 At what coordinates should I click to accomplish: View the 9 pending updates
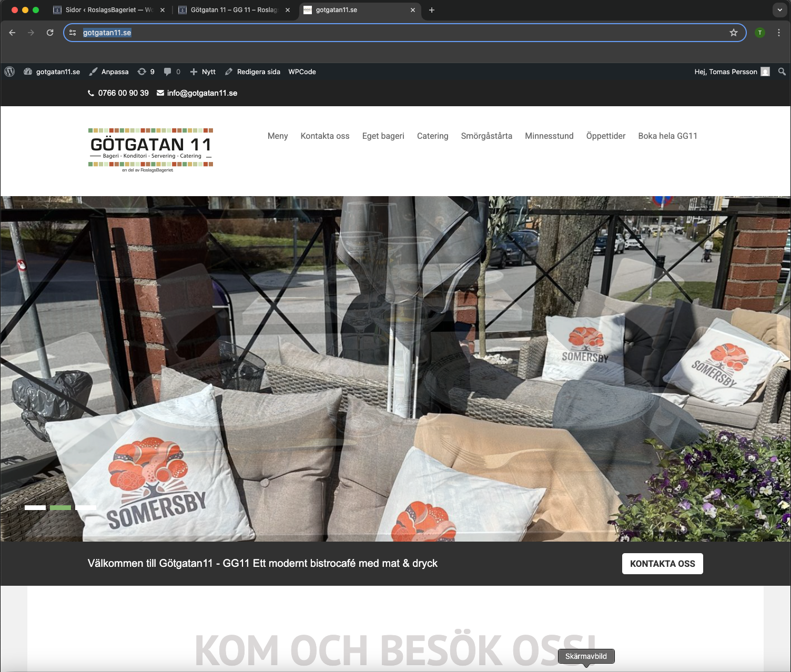coord(146,72)
